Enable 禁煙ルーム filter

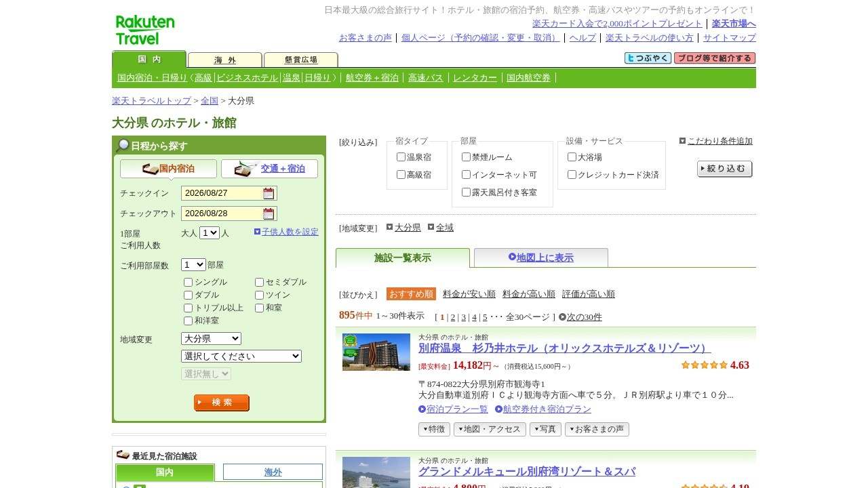466,157
